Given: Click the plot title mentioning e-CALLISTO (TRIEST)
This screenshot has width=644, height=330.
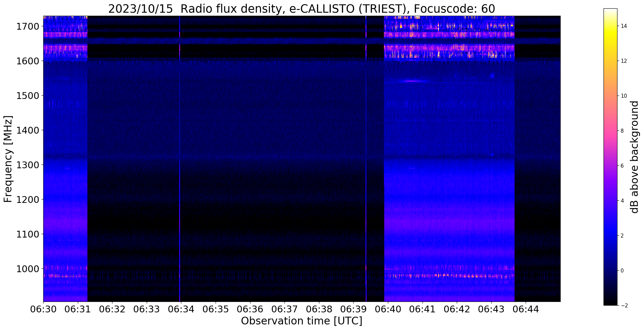Looking at the screenshot, I should tap(301, 9).
